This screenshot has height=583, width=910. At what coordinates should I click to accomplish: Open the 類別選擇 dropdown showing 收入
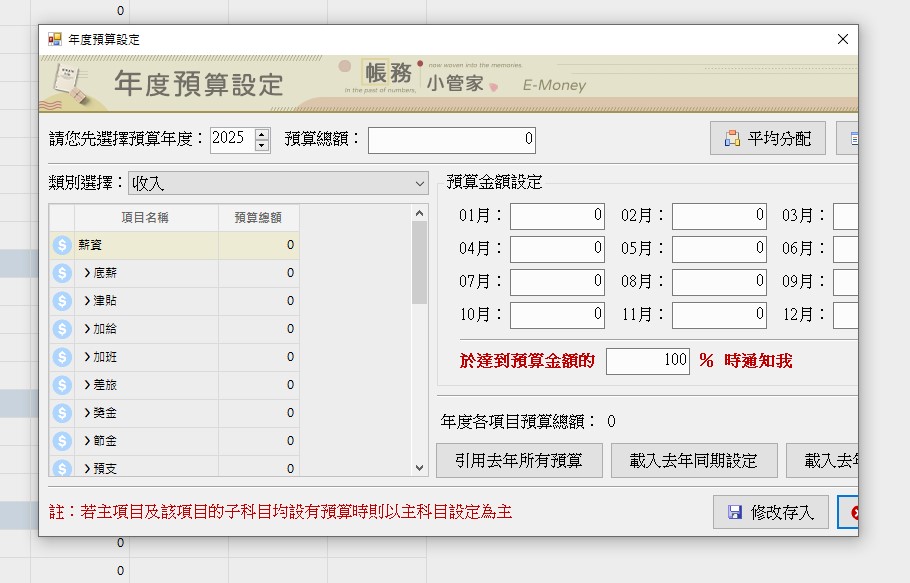278,183
